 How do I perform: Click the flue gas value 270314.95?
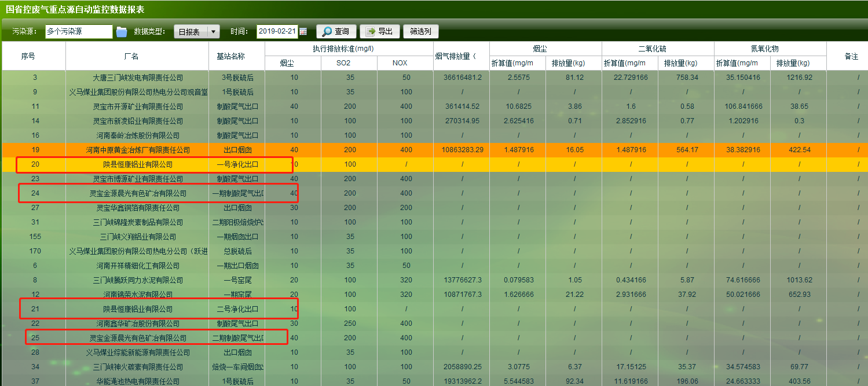(463, 121)
